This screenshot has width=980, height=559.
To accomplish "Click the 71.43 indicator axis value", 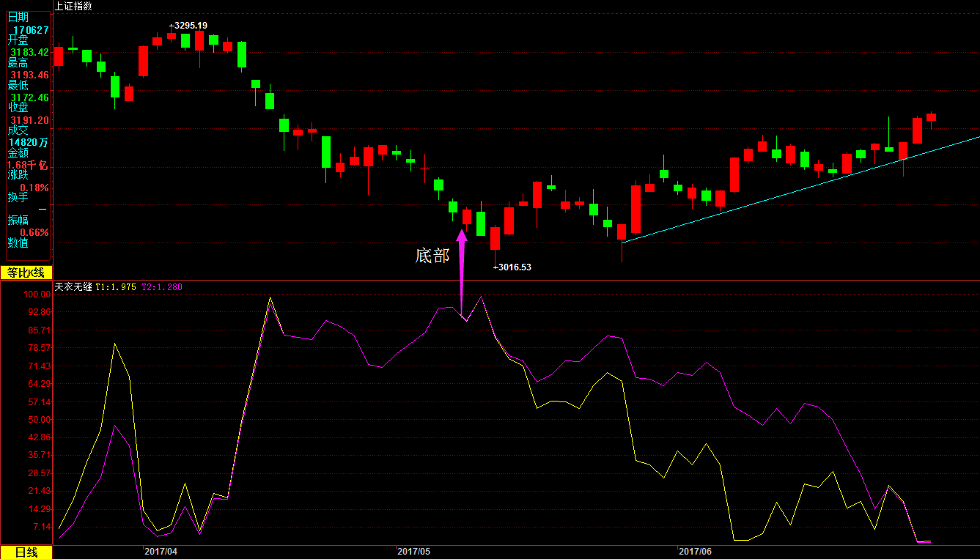I will [x=40, y=366].
